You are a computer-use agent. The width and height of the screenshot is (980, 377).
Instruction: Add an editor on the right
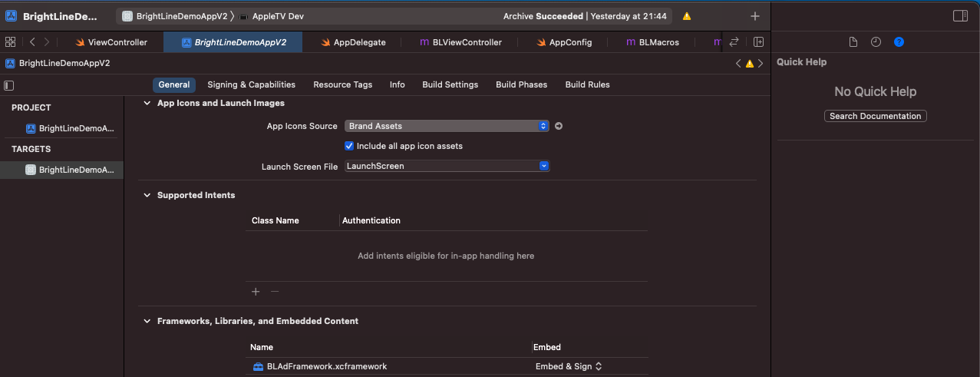(758, 42)
